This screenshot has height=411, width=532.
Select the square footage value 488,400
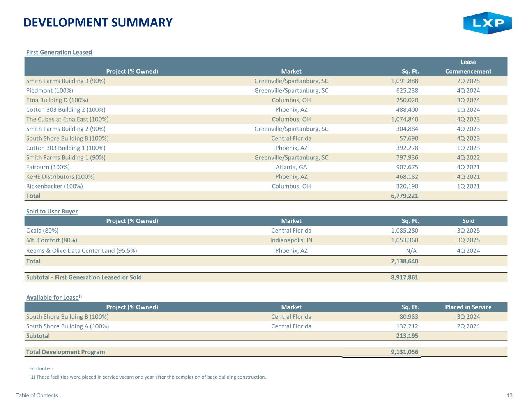pos(407,110)
